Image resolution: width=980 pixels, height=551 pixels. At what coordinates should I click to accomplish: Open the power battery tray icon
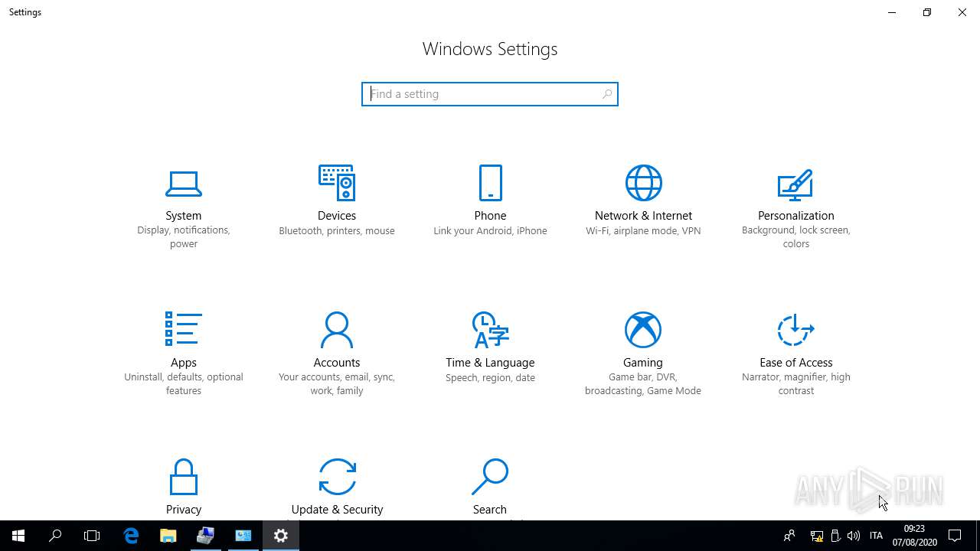pos(835,536)
